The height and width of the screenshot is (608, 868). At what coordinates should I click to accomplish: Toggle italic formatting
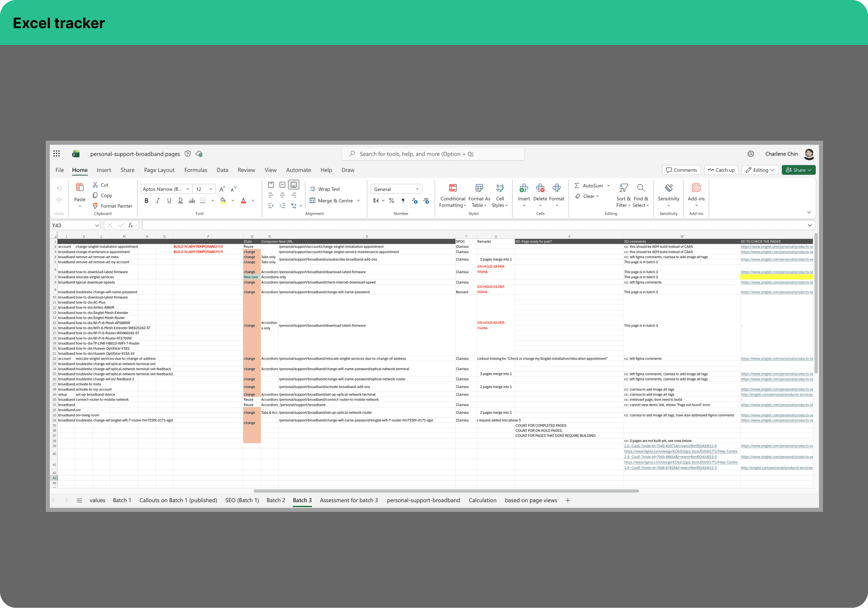158,201
